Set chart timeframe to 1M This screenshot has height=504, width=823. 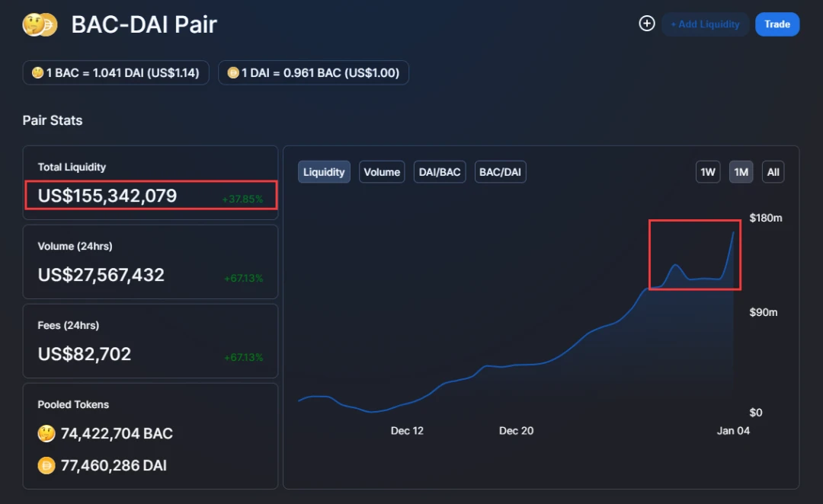tap(741, 172)
